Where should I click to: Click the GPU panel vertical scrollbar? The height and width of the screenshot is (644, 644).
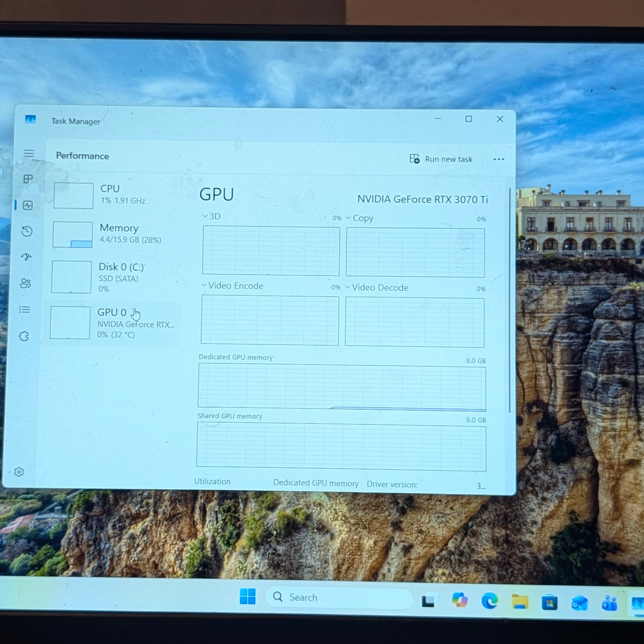(510, 300)
